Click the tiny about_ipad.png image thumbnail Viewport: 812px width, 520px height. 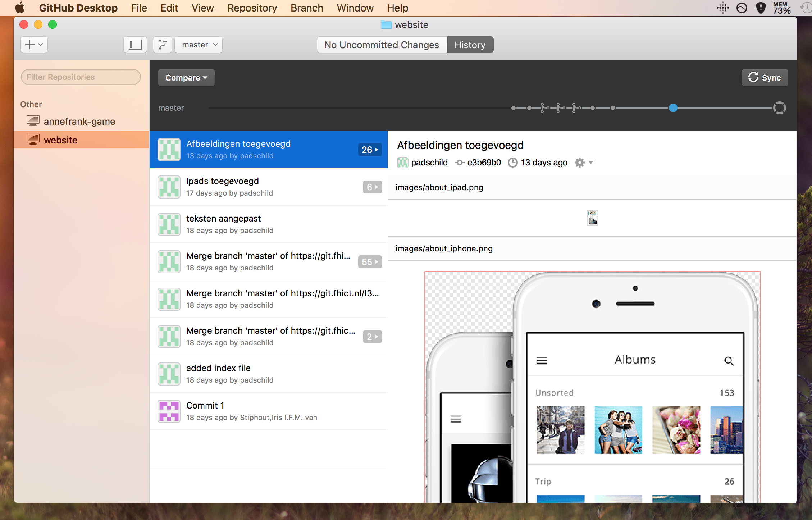tap(592, 218)
